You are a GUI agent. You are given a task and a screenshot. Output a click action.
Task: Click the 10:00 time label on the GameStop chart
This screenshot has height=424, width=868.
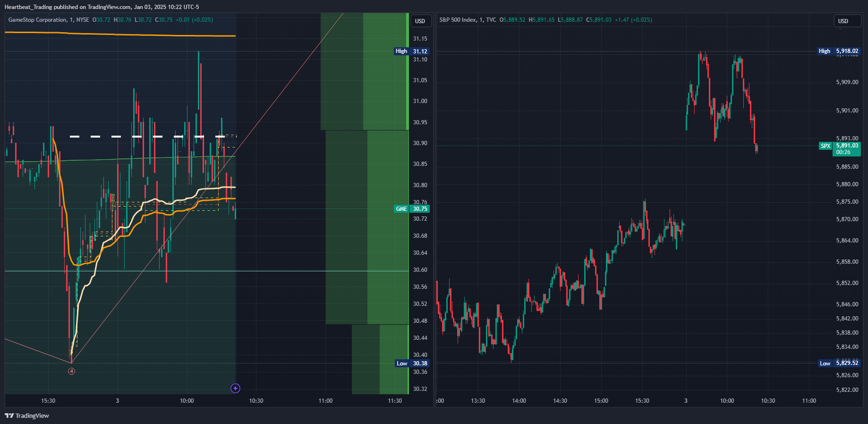tap(187, 401)
